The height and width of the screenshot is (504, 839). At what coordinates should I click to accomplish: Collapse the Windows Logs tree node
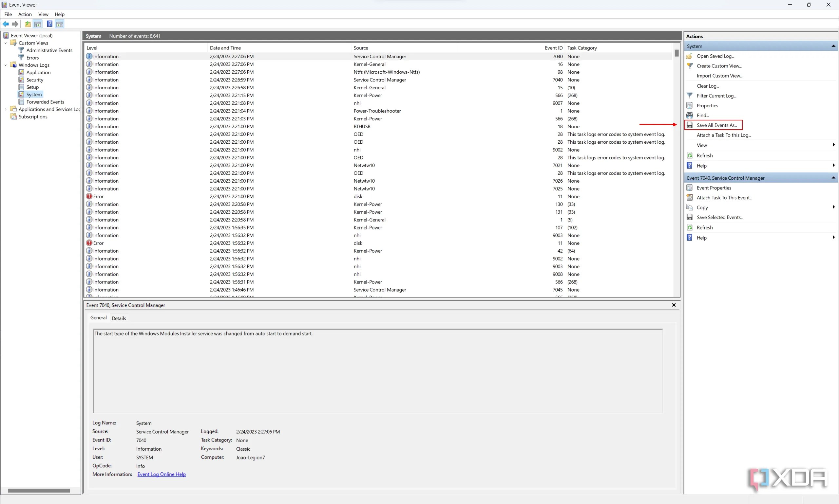(x=6, y=64)
